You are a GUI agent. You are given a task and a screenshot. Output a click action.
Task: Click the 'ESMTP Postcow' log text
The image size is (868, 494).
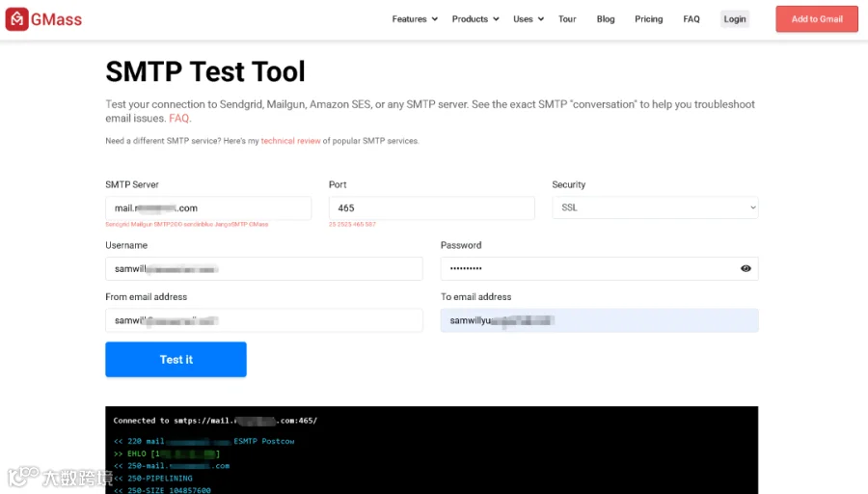264,441
